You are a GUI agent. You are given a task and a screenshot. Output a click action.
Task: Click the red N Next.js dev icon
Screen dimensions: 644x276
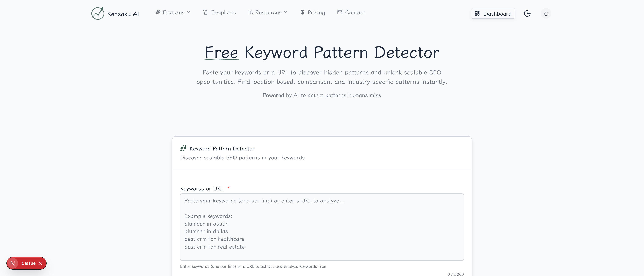13,263
